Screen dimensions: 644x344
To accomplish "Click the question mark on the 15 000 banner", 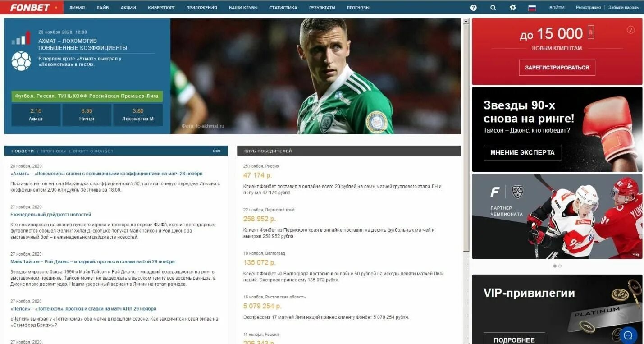I will click(631, 30).
